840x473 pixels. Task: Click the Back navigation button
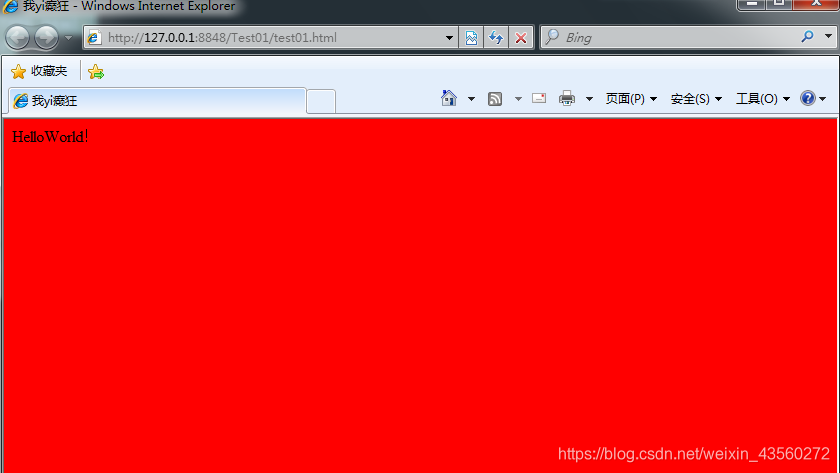pyautogui.click(x=18, y=38)
